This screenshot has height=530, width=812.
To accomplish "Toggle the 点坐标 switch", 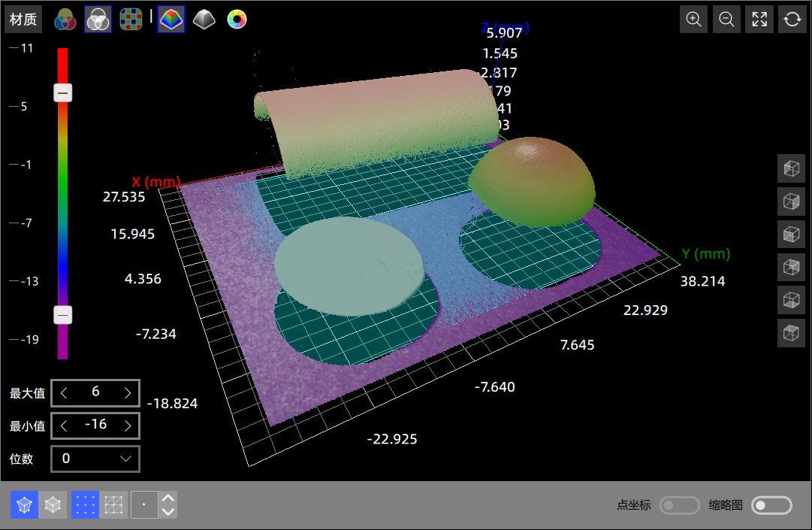I will point(679,505).
